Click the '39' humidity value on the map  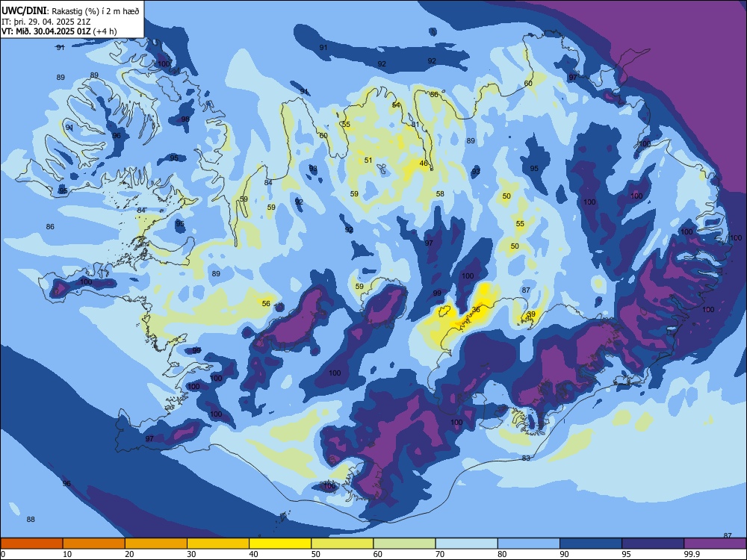click(x=531, y=314)
